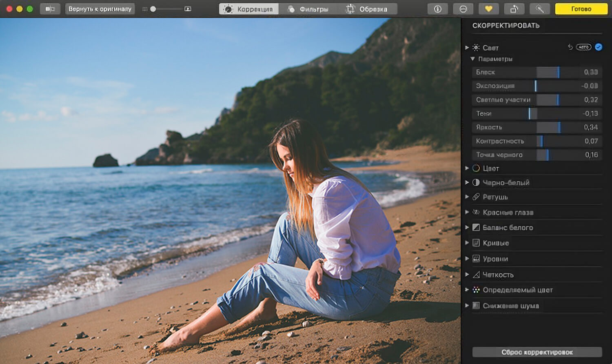Click the Красные глаза red-eye removal icon
This screenshot has height=364, width=612.
point(476,212)
